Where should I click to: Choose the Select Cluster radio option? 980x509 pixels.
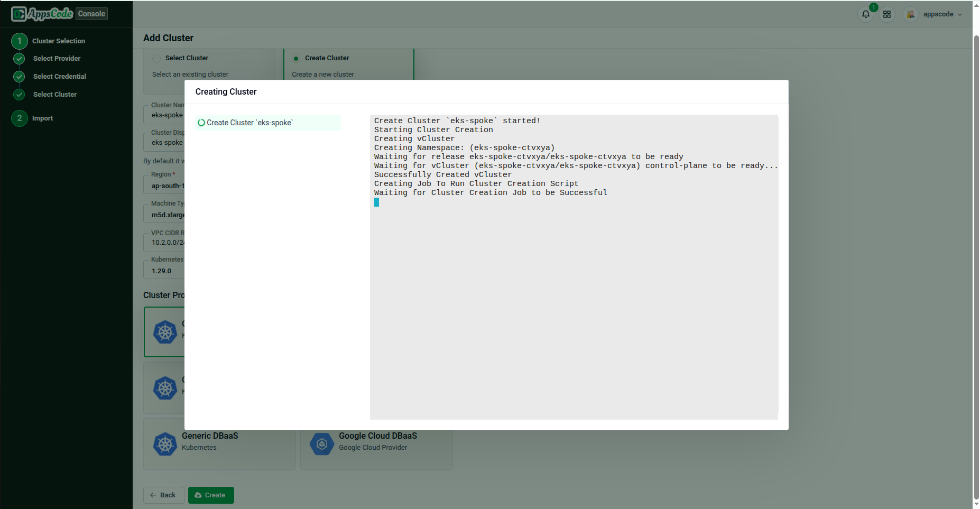(x=156, y=58)
